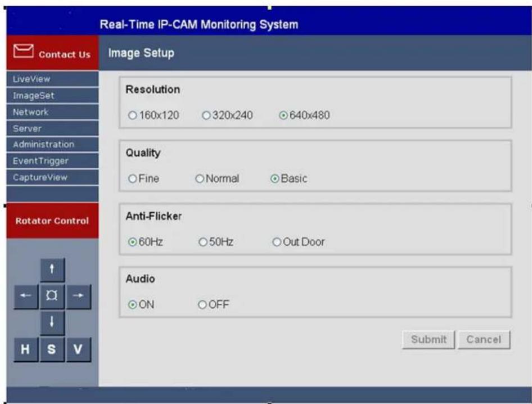This screenshot has width=532, height=404.
Task: Pan camera right with the right arrow
Action: [79, 297]
